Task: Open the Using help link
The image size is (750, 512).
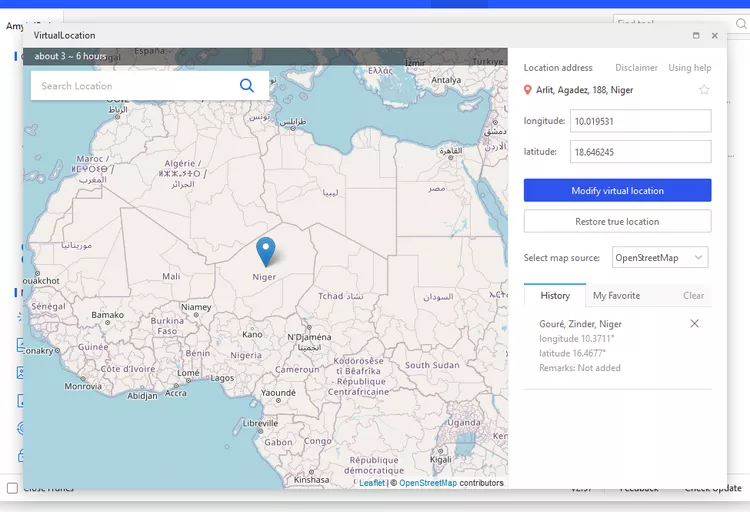Action: pyautogui.click(x=689, y=67)
